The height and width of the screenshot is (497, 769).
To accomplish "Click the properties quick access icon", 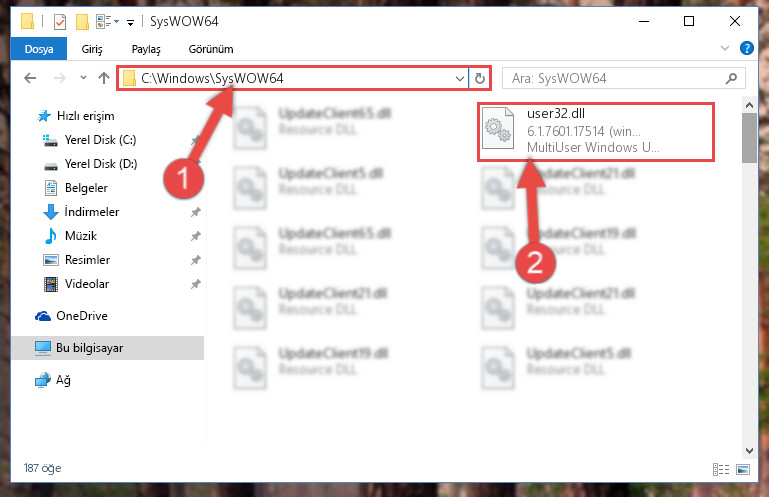I will pos(60,22).
